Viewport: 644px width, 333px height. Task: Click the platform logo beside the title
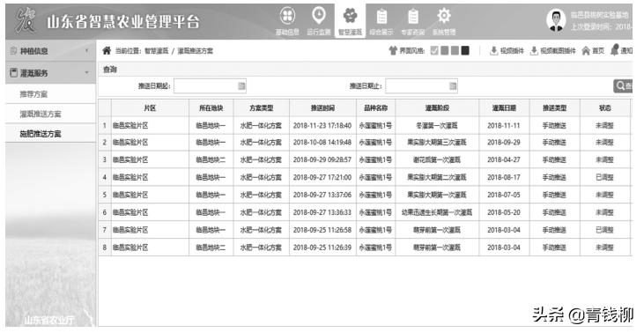(26, 21)
